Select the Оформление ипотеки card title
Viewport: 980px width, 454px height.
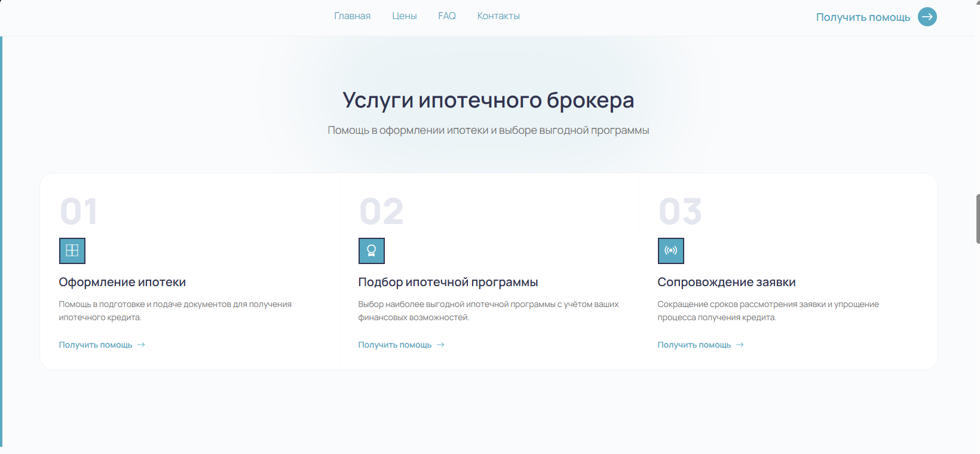click(122, 282)
